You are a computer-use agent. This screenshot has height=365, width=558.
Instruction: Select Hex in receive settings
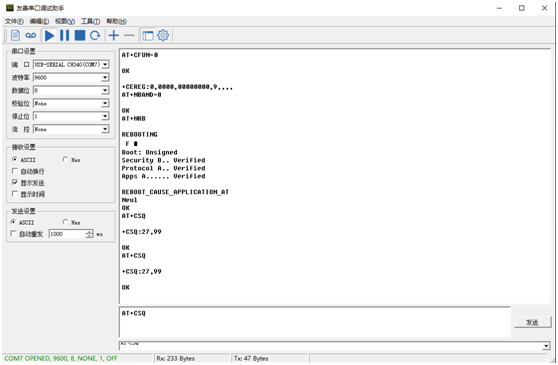click(72, 160)
